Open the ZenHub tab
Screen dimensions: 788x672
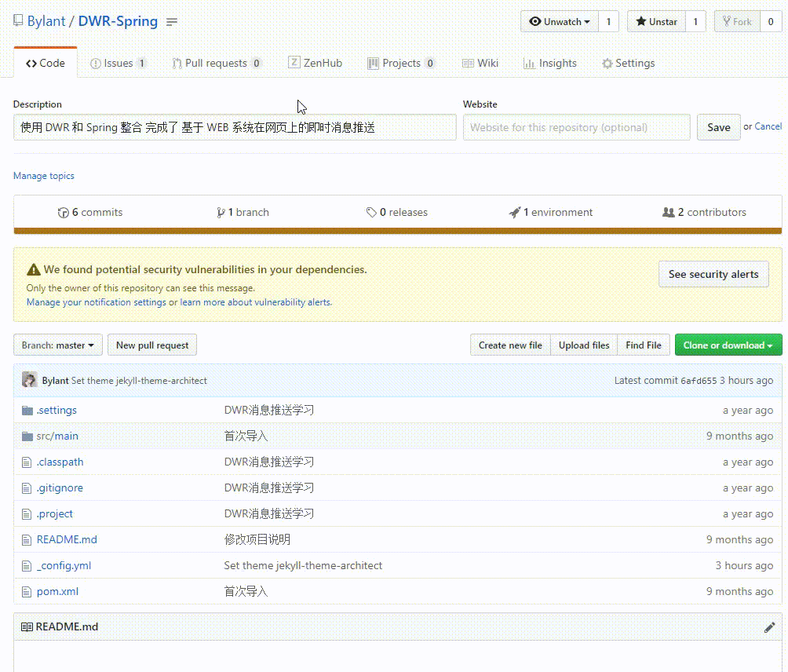pos(316,63)
